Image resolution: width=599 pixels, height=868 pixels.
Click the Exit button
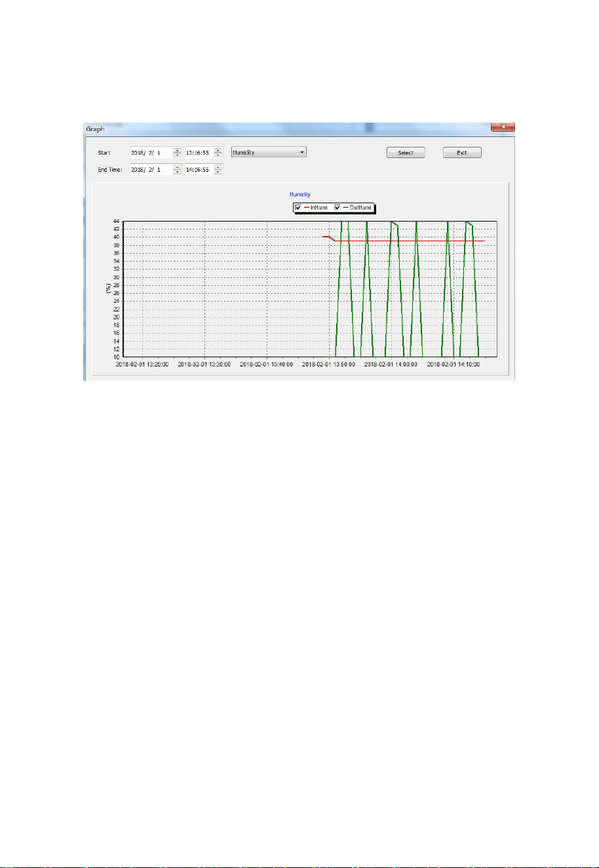[462, 153]
